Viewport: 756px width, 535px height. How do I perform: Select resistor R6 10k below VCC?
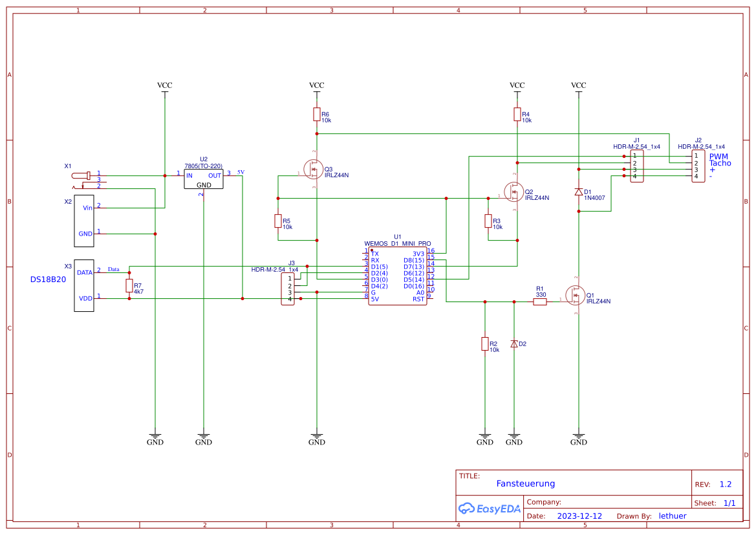click(317, 115)
